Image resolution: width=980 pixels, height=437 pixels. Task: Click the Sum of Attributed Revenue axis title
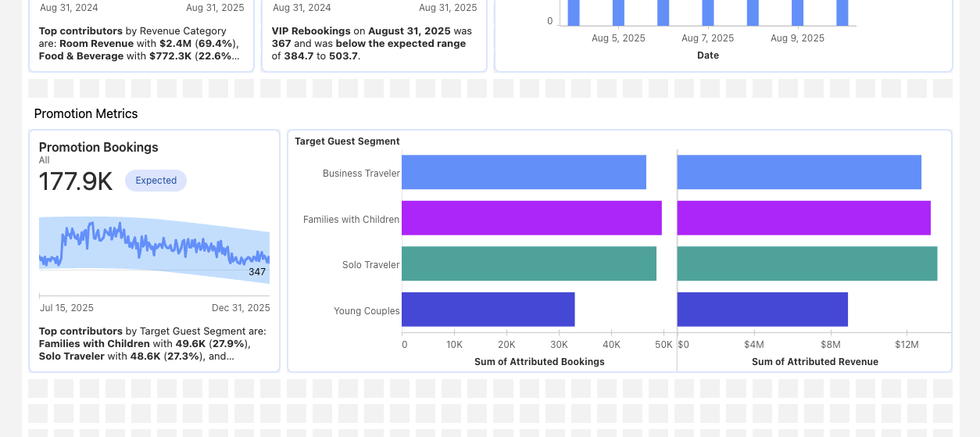coord(814,362)
